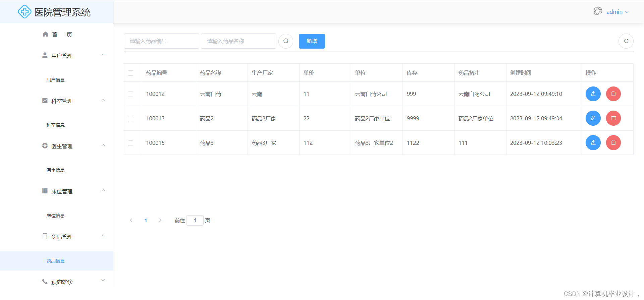This screenshot has width=644, height=300.
Task: Click the home icon in sidebar
Action: tap(45, 34)
